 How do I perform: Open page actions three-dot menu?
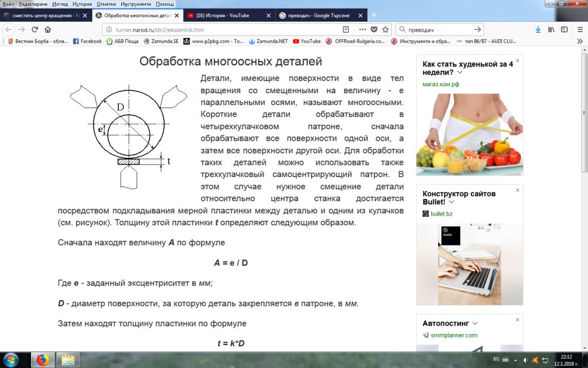pos(362,29)
